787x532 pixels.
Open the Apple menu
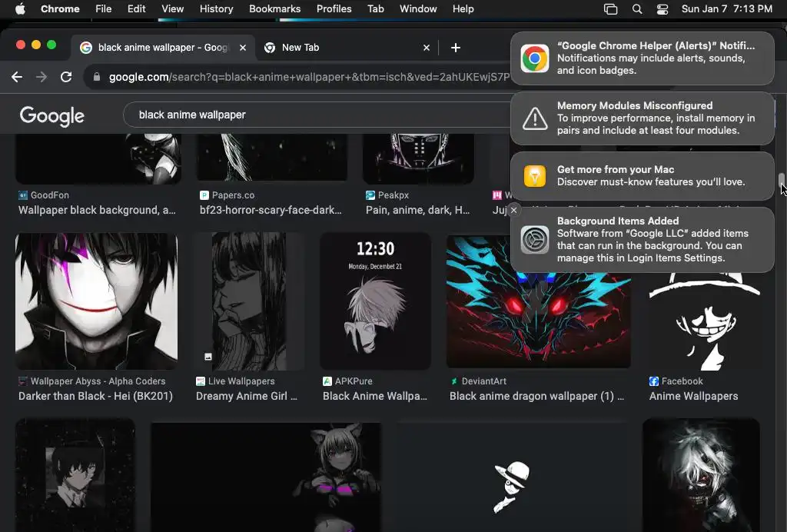20,9
